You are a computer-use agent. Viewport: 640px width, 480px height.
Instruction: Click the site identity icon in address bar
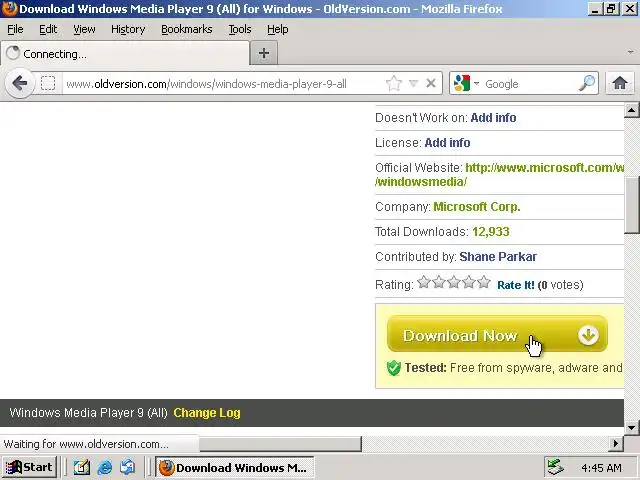click(48, 84)
